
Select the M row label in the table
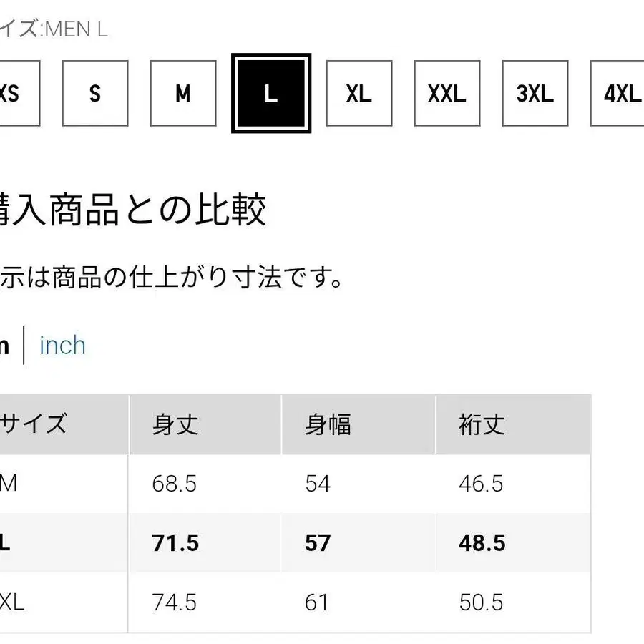pos(9,484)
